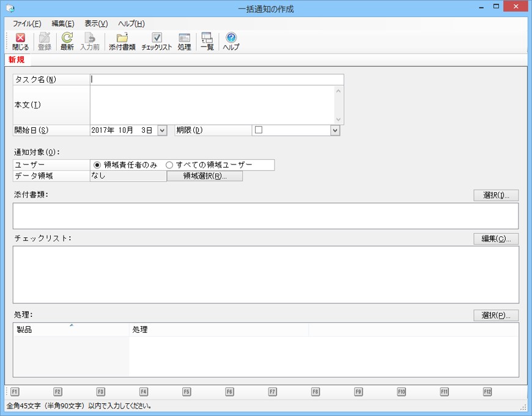Click the 本文 text area scrollbar
Screen dimensions: 532x416
click(339, 105)
